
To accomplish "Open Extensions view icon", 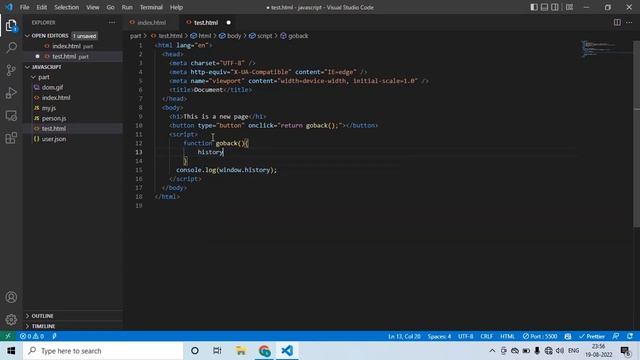I will (x=11, y=138).
